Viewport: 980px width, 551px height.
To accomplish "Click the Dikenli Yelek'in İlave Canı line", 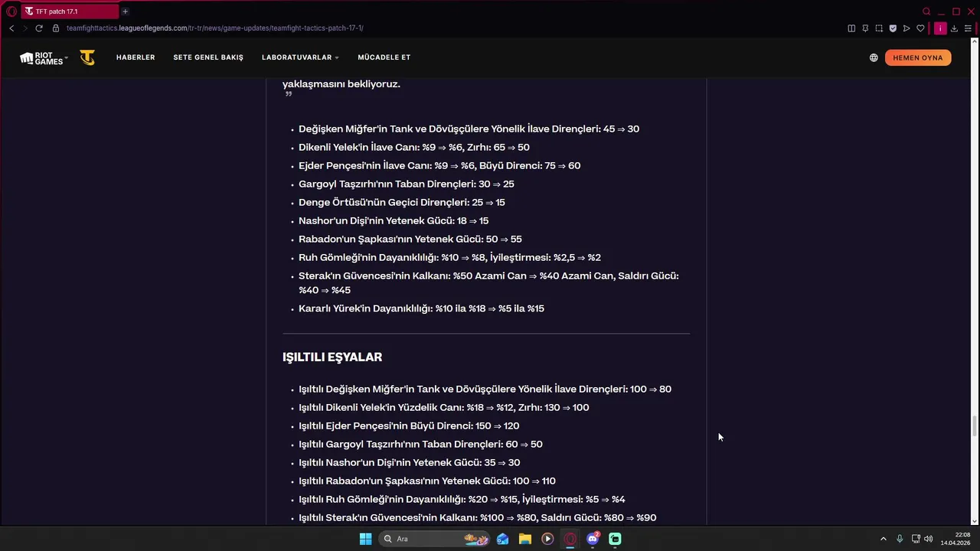I will [414, 148].
